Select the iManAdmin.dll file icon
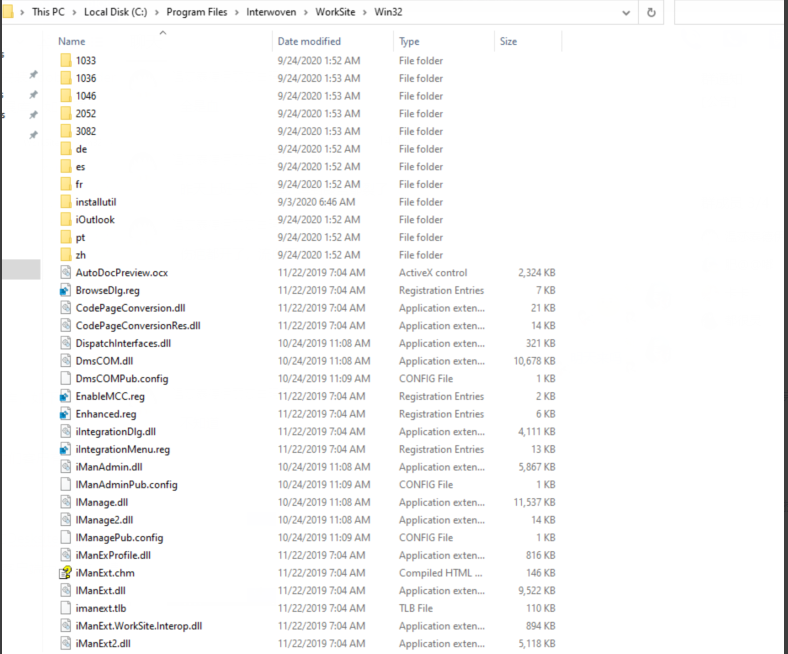 pyautogui.click(x=66, y=466)
